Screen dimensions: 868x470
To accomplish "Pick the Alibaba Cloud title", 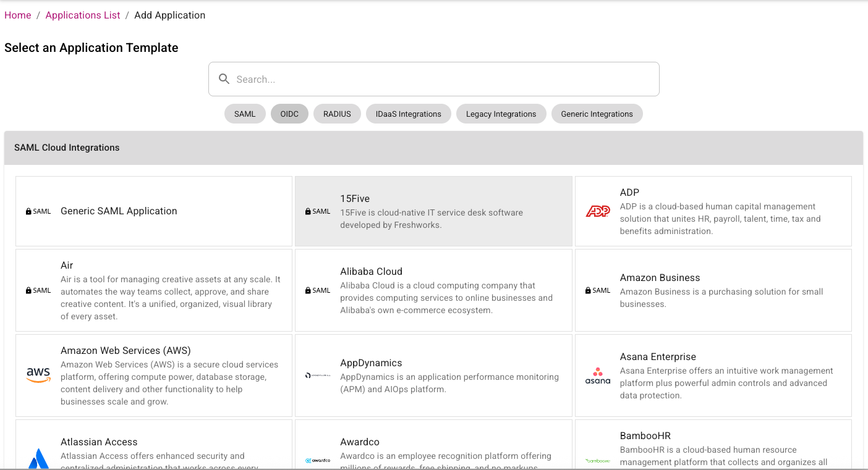I will pyautogui.click(x=371, y=272).
